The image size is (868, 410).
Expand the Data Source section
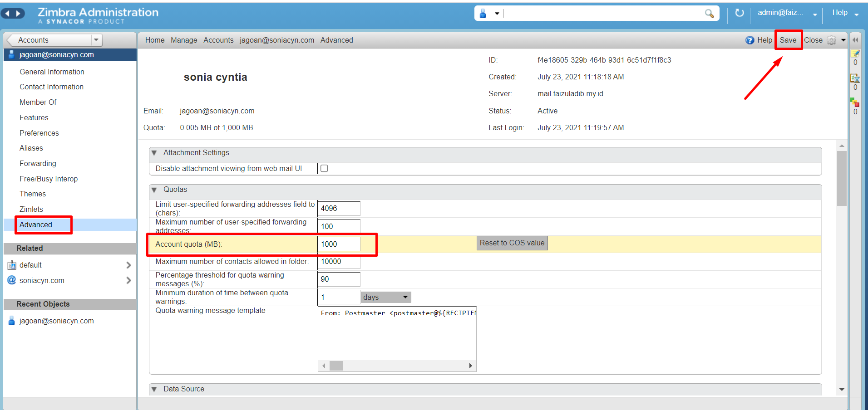tap(154, 389)
